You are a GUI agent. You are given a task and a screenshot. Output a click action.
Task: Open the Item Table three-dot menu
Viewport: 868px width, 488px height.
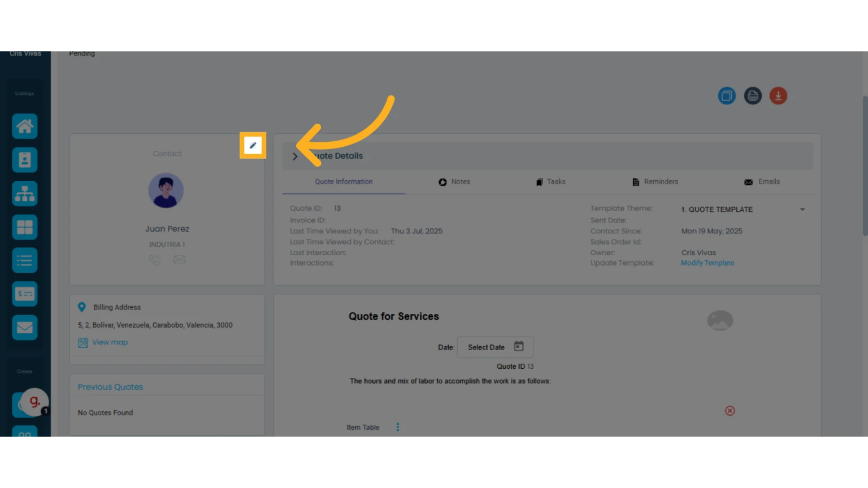[x=398, y=427]
